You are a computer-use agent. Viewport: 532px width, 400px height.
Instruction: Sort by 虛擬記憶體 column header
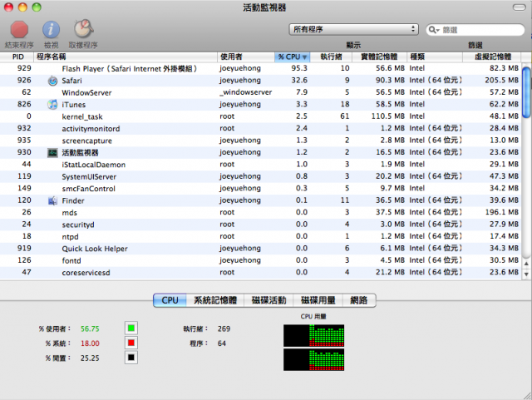tap(492, 57)
